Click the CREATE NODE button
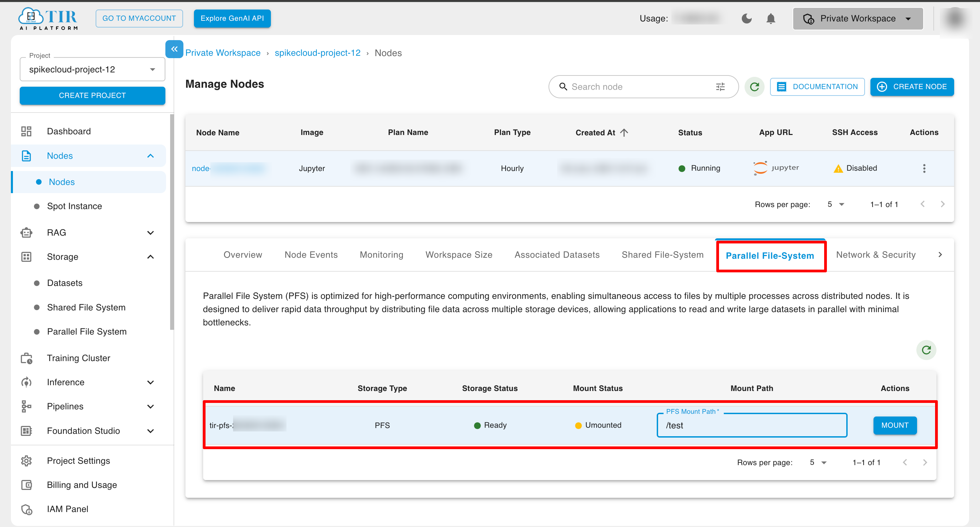 coord(912,87)
